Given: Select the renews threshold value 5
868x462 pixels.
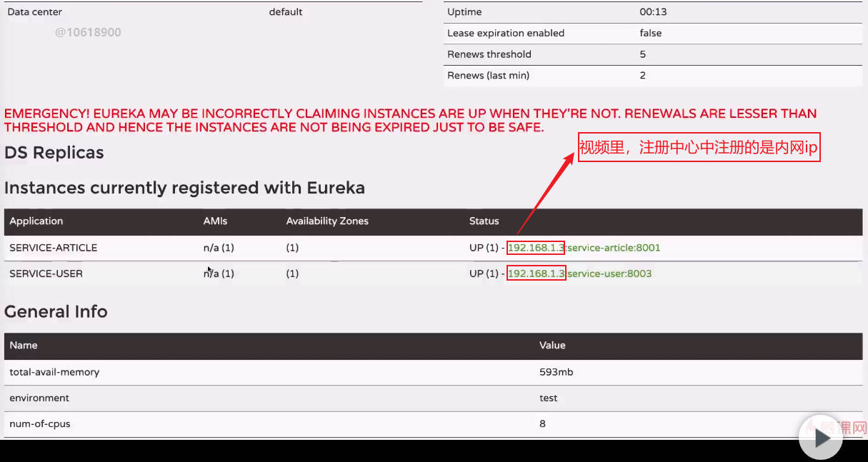Looking at the screenshot, I should (643, 54).
